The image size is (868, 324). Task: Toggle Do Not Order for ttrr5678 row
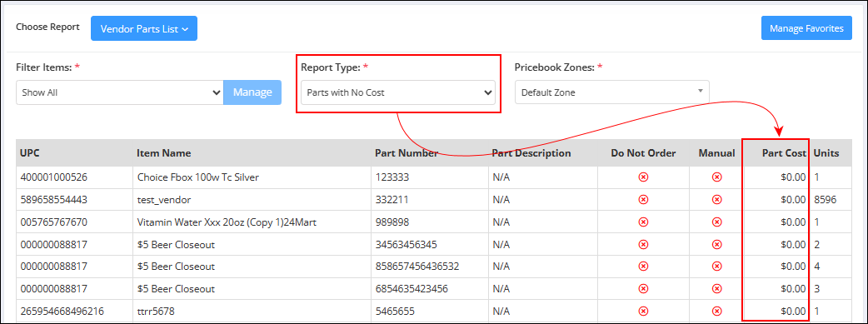click(x=643, y=312)
